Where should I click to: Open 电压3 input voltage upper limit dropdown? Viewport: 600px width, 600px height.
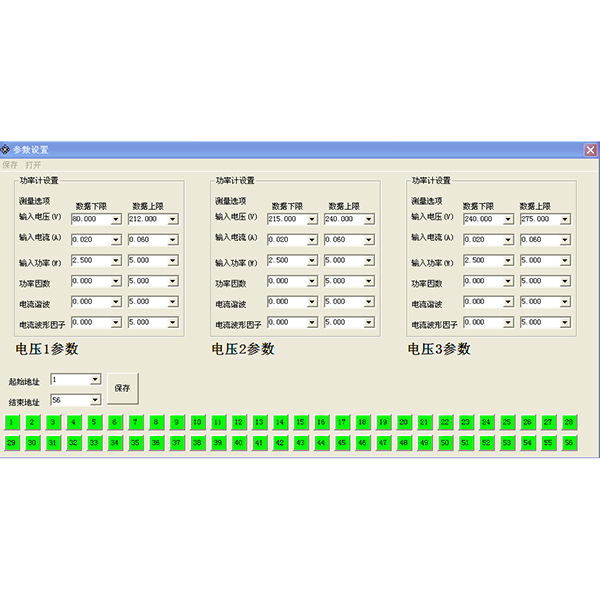click(x=566, y=219)
